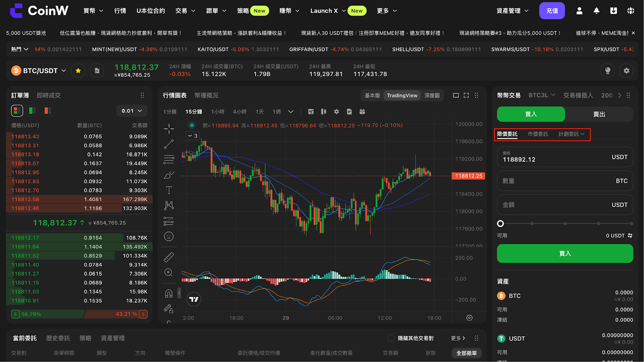The width and height of the screenshot is (644, 362).
Task: Open trading page settings gear
Action: (x=626, y=71)
